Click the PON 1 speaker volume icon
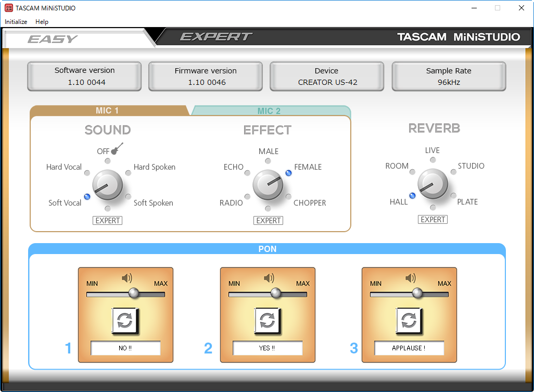This screenshot has width=534, height=392. coord(127,278)
